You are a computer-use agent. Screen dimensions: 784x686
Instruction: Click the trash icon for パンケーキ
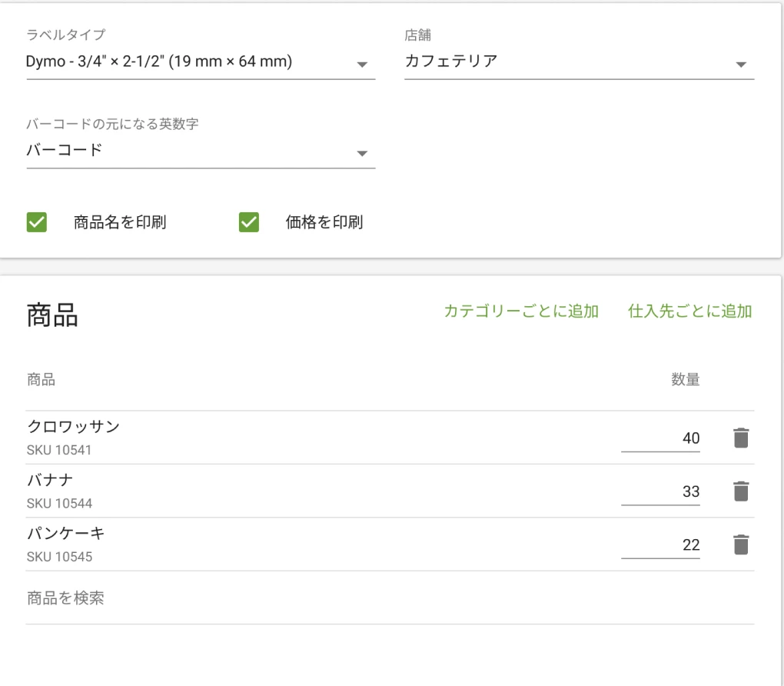click(740, 544)
